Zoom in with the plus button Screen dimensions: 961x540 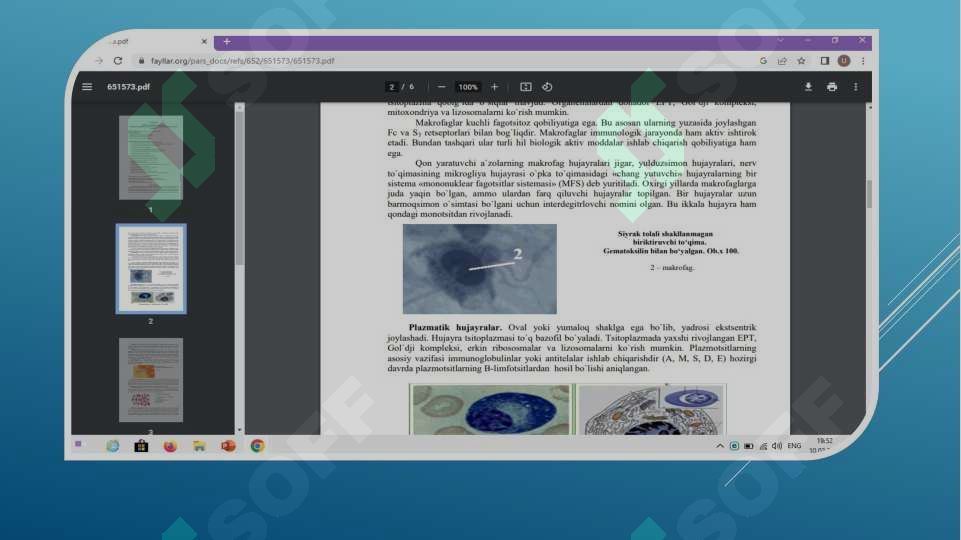pyautogui.click(x=495, y=87)
